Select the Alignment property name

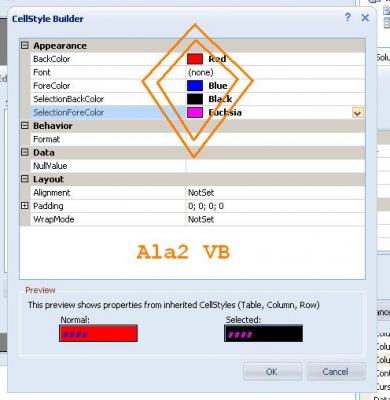coord(52,193)
